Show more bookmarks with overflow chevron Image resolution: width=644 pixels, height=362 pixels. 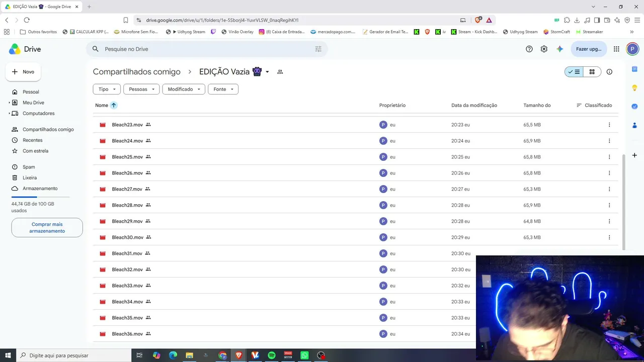tap(631, 32)
